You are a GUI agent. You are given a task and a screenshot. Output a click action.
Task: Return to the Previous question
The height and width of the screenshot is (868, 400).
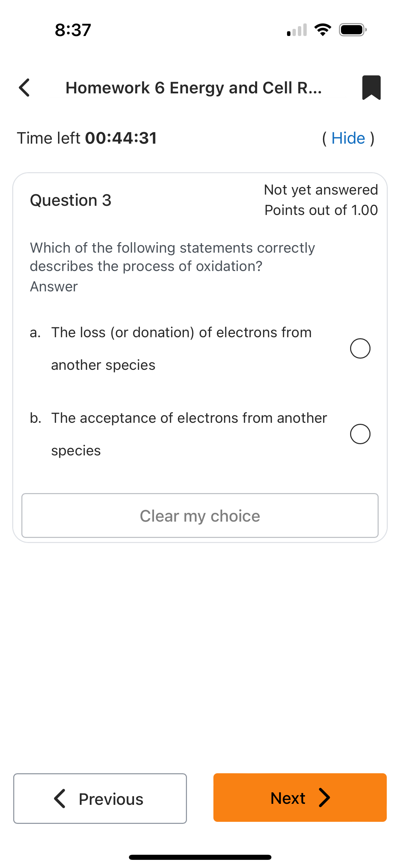100,798
